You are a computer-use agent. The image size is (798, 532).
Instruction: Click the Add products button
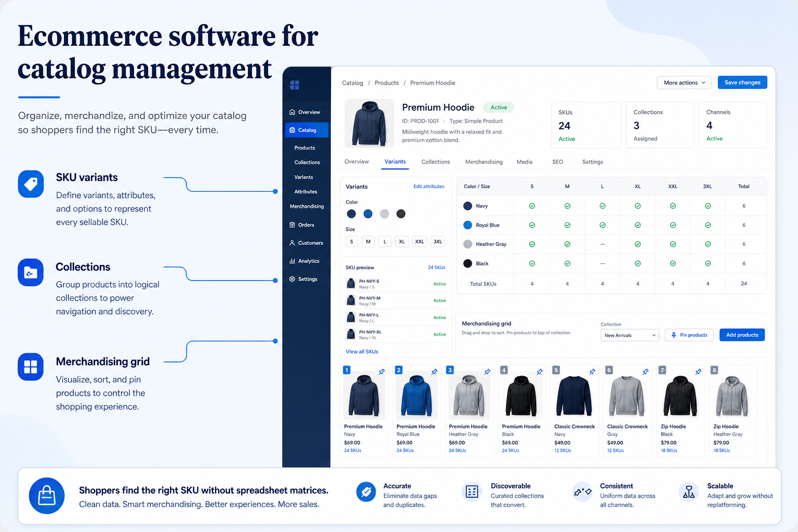[x=742, y=335]
